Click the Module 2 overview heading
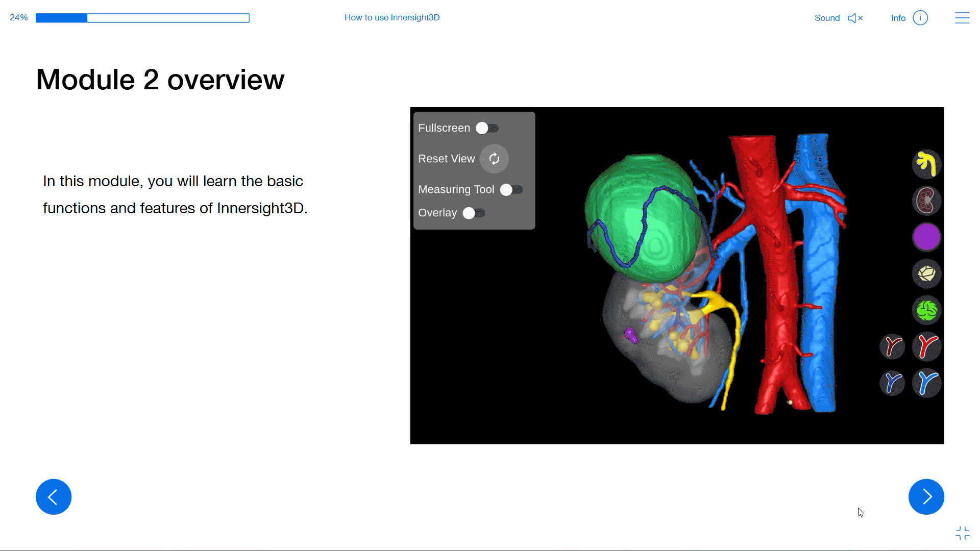 point(160,80)
